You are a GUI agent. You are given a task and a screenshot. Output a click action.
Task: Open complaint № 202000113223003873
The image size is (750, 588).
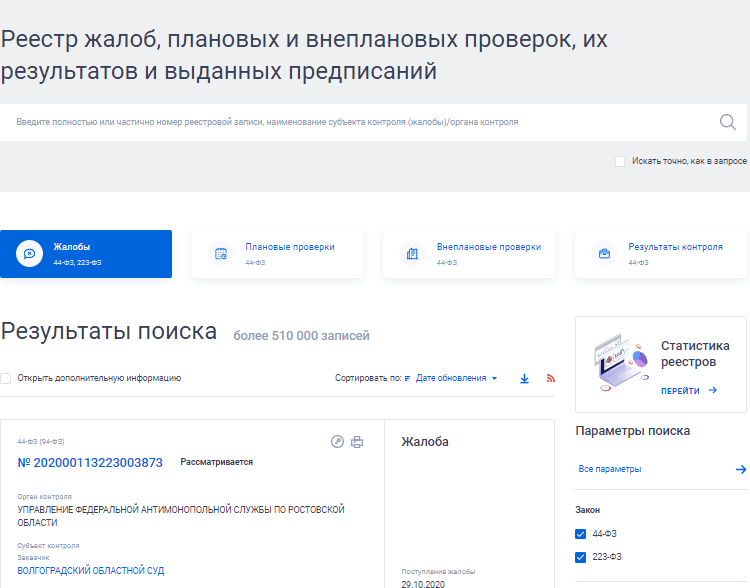(x=90, y=463)
